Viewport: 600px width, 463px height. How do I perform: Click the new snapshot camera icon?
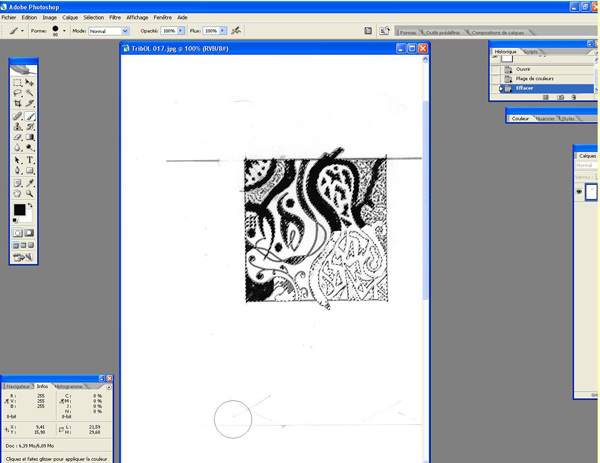point(561,97)
